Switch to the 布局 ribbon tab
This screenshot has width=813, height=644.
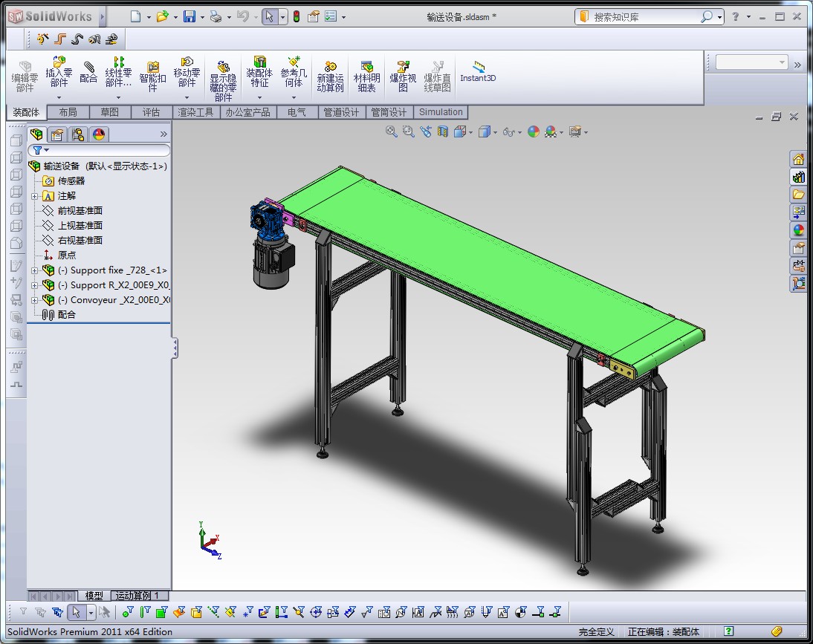click(68, 112)
